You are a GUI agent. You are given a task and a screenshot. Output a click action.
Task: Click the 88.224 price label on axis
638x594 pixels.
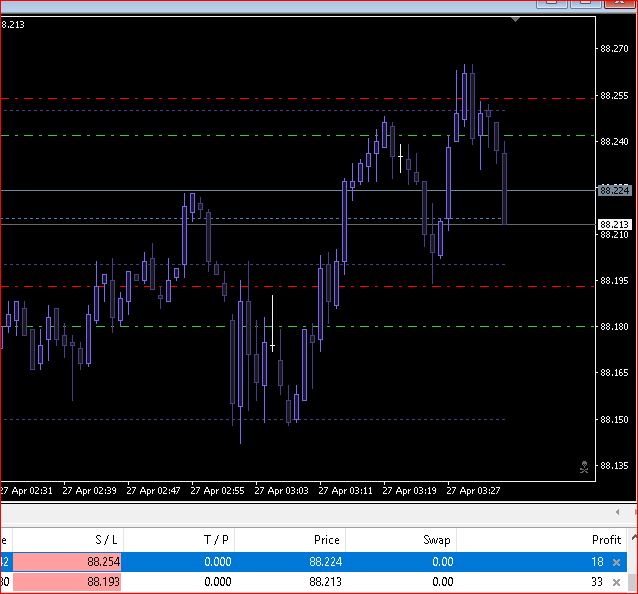(x=613, y=190)
